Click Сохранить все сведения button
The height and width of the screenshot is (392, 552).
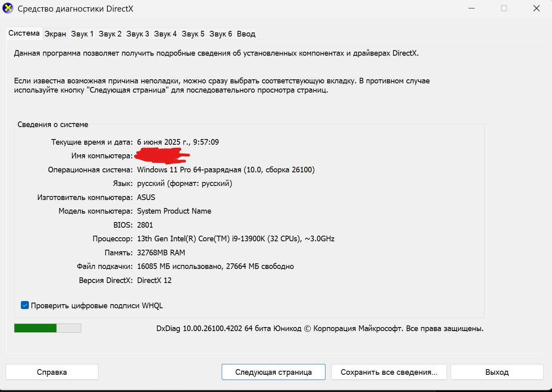point(389,372)
